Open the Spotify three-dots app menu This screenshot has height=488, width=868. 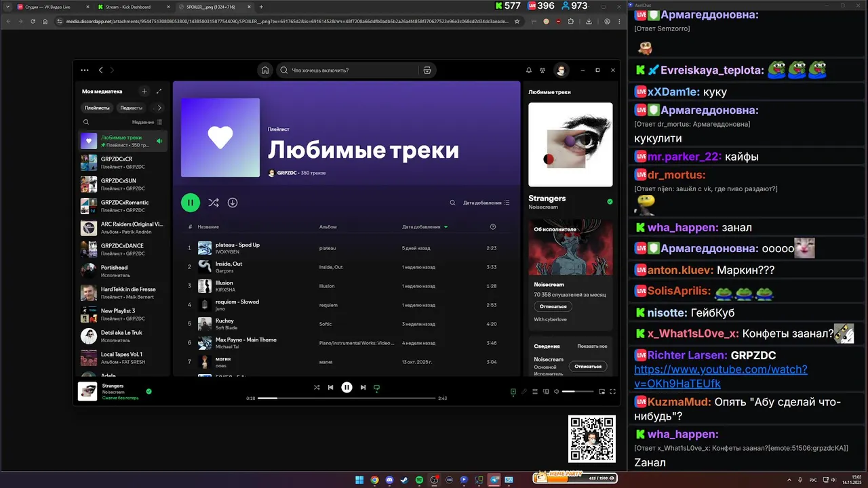(x=85, y=70)
